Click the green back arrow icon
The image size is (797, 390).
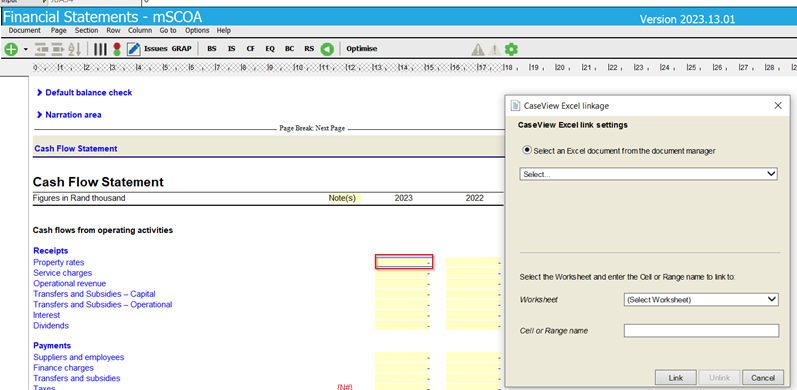[x=327, y=49]
